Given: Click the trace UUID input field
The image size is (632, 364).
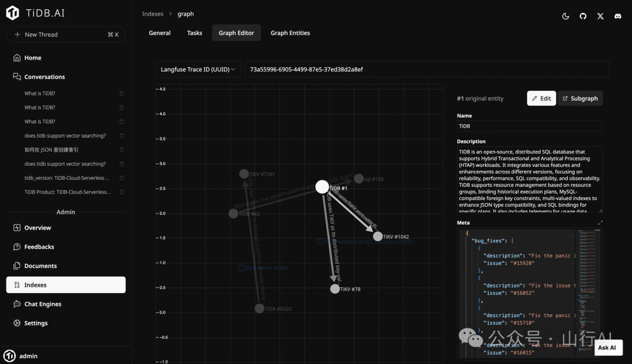Looking at the screenshot, I should pyautogui.click(x=427, y=69).
